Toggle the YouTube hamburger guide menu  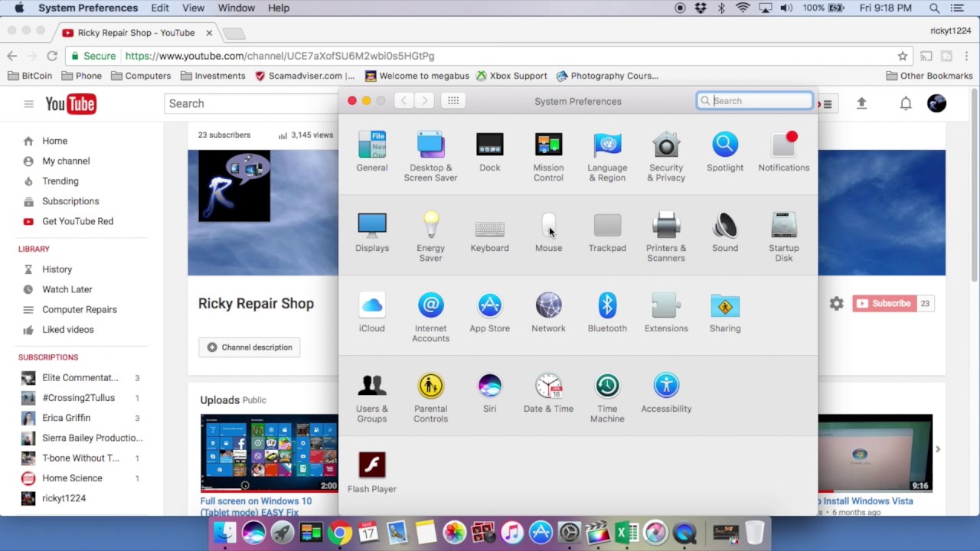click(28, 103)
